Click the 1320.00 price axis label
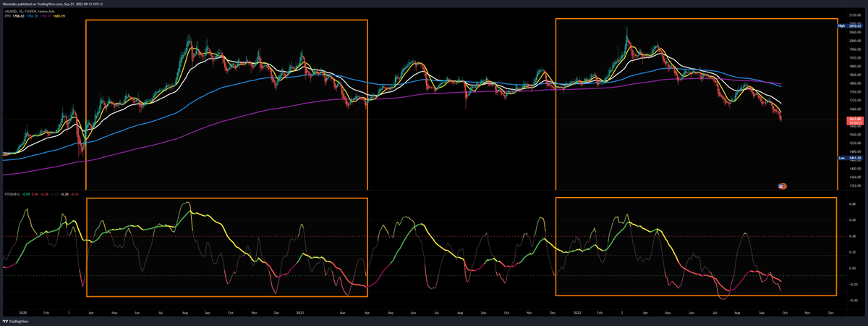This screenshot has width=868, height=326. pos(854,186)
